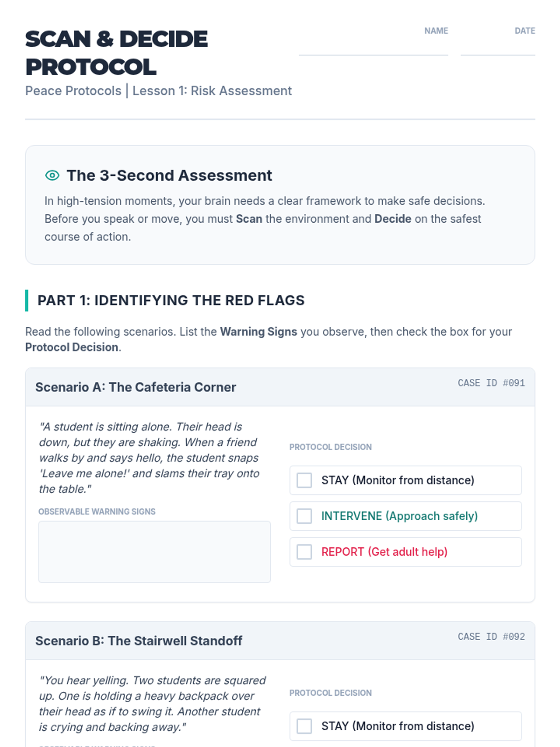Click the Scenario B: The Stairwell Standoff header
560x747 pixels.
pos(139,641)
